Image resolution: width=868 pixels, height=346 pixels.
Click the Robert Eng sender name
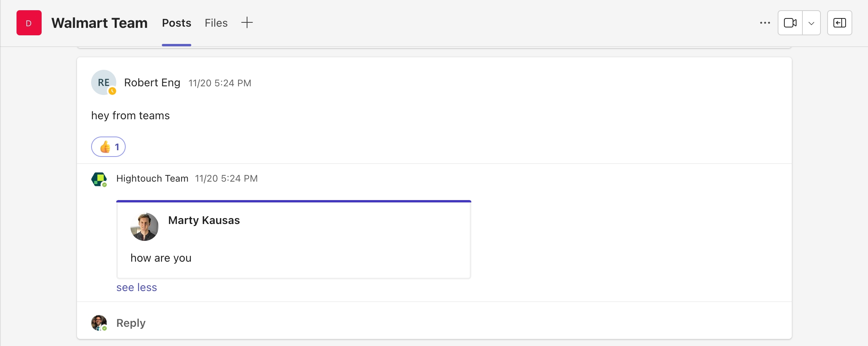coord(152,83)
